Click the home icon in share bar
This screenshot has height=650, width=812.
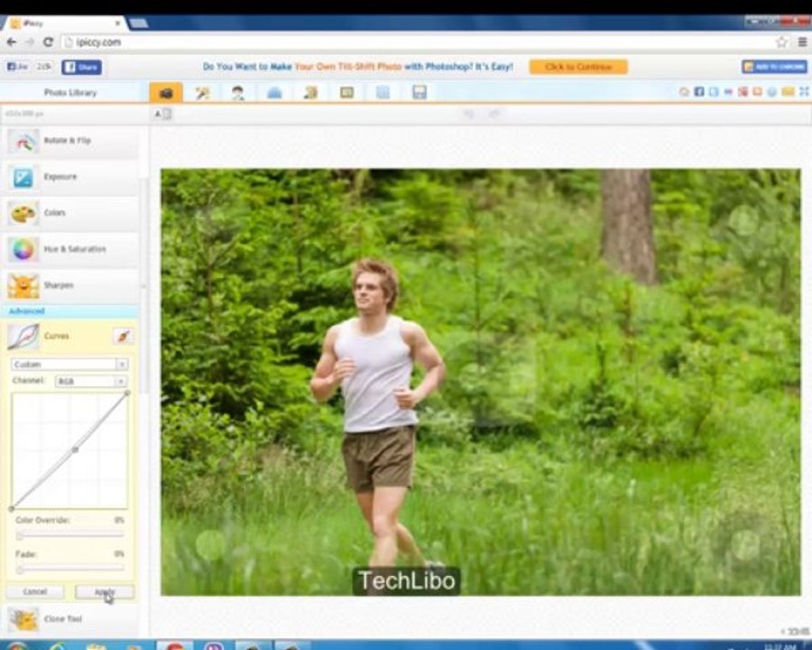[684, 92]
